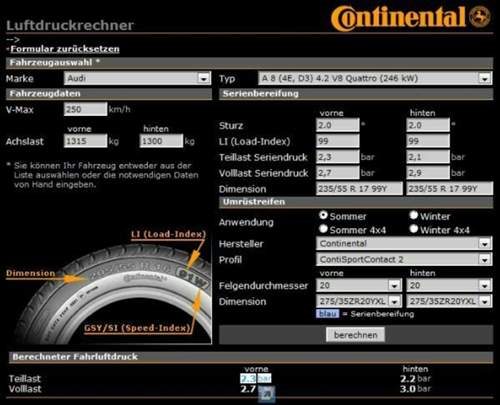The image size is (500, 405).
Task: Click the V-Max input field
Action: pyautogui.click(x=86, y=109)
